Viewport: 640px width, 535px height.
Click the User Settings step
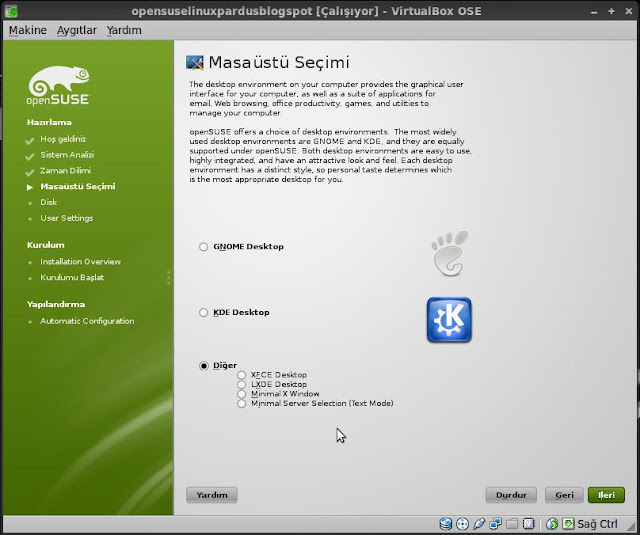click(67, 218)
